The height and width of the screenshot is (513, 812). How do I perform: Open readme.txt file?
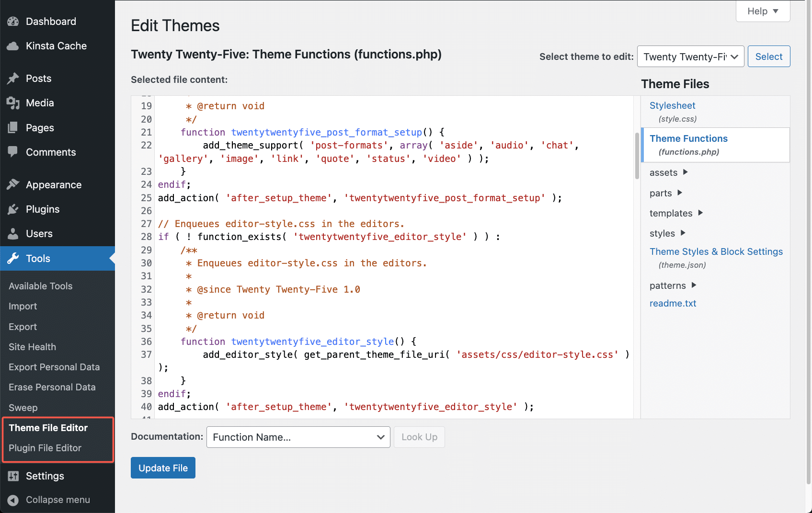tap(673, 303)
